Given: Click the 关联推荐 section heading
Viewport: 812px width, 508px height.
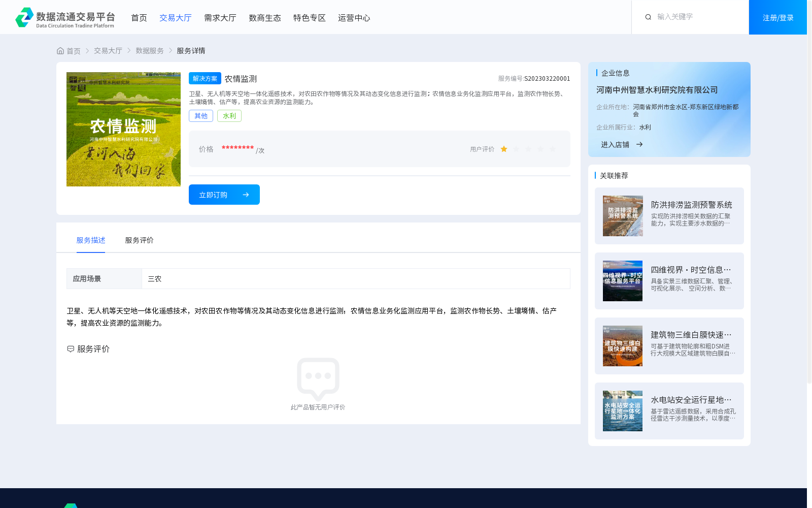Looking at the screenshot, I should 614,176.
